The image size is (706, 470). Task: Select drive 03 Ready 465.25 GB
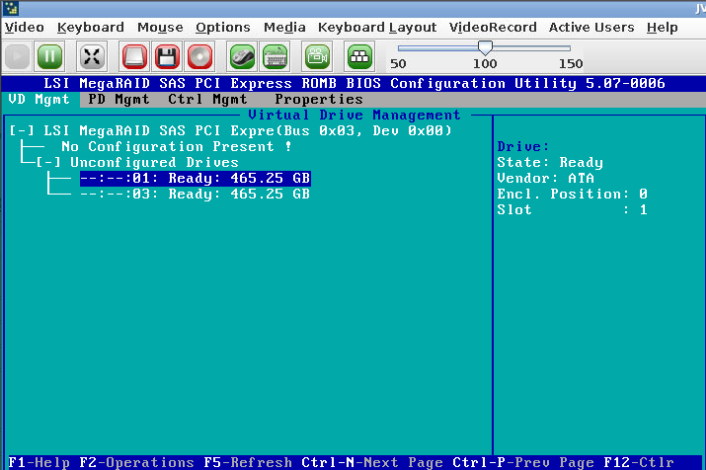pyautogui.click(x=195, y=194)
